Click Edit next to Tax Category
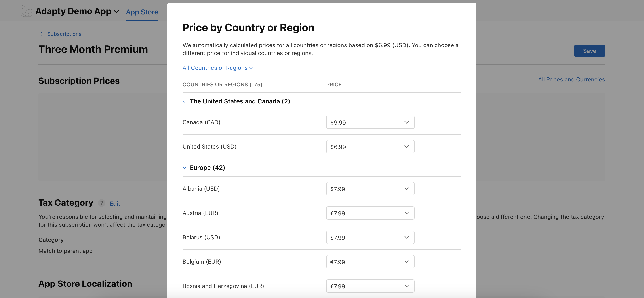Screen dimensions: 644x298 click(115, 204)
